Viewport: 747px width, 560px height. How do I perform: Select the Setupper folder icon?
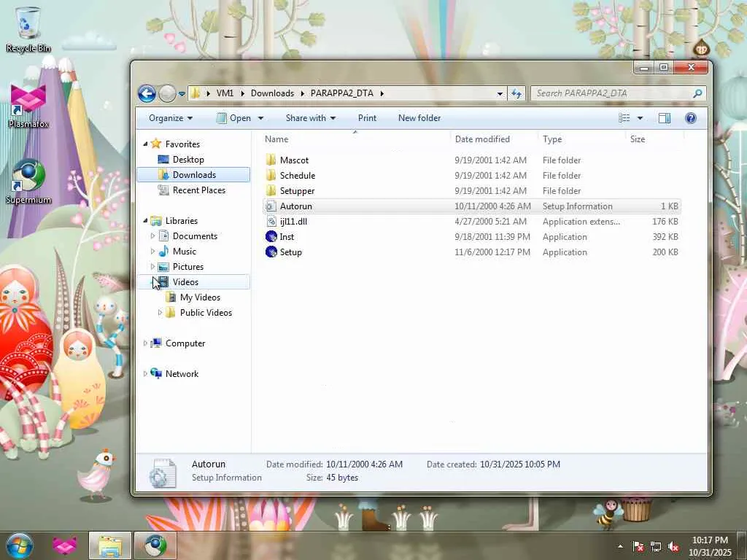pos(271,190)
